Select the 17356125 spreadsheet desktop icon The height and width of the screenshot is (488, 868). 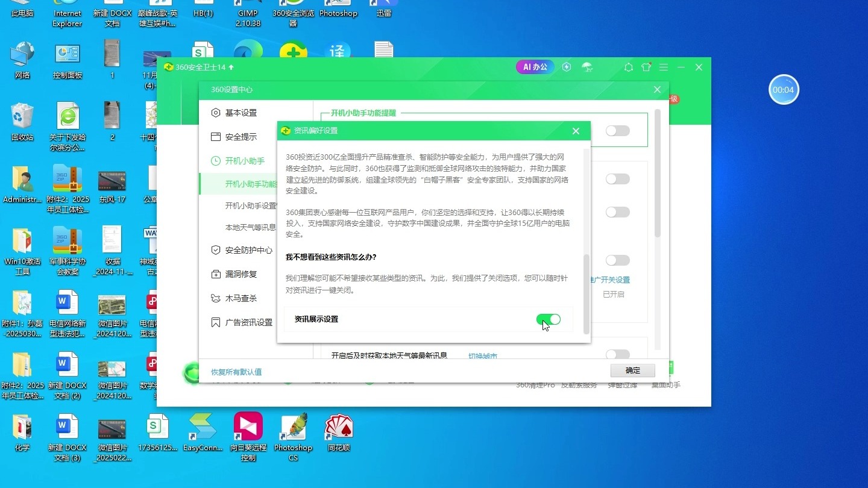point(158,432)
